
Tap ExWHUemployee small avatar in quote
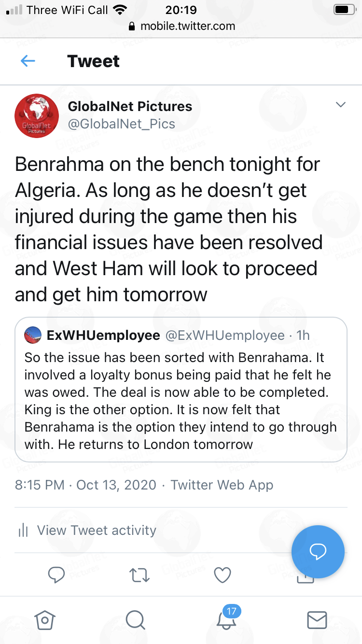pos(33,336)
